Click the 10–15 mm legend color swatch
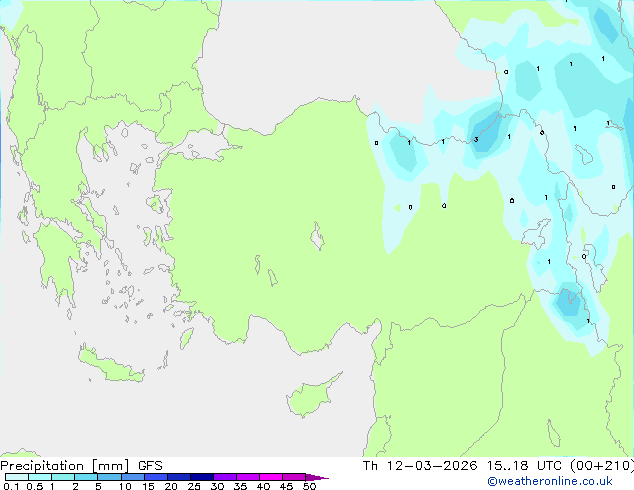 132,477
